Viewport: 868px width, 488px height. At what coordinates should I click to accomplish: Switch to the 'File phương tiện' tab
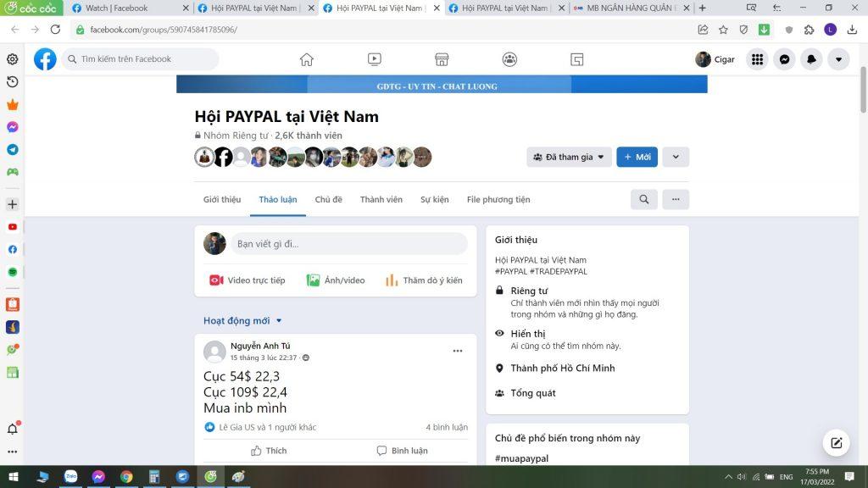[x=498, y=200]
